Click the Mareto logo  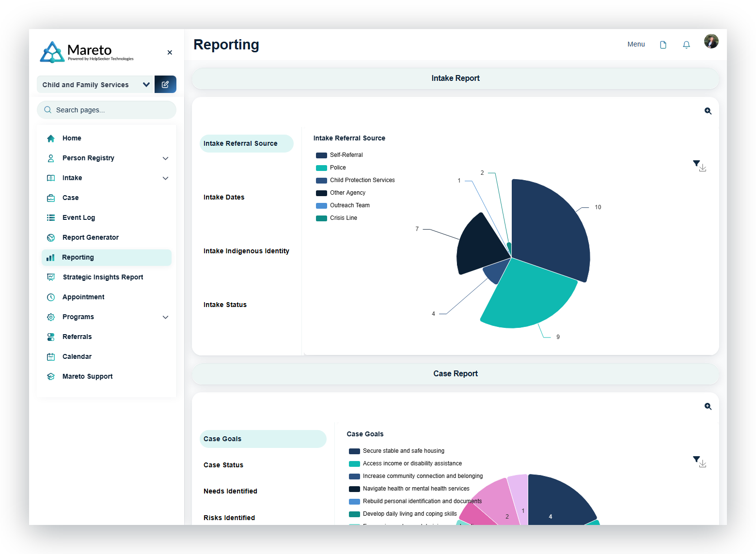point(87,52)
